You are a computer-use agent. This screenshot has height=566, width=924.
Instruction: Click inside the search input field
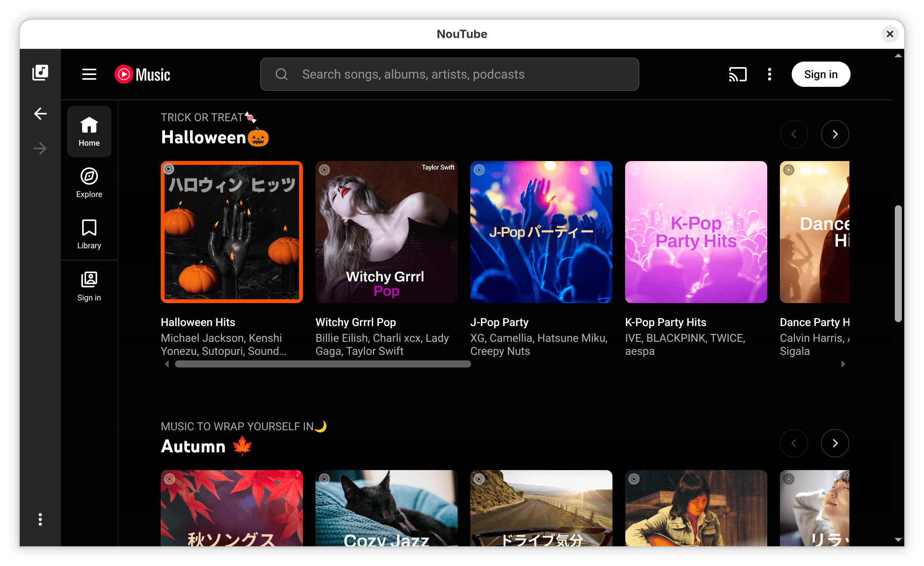pos(434,74)
